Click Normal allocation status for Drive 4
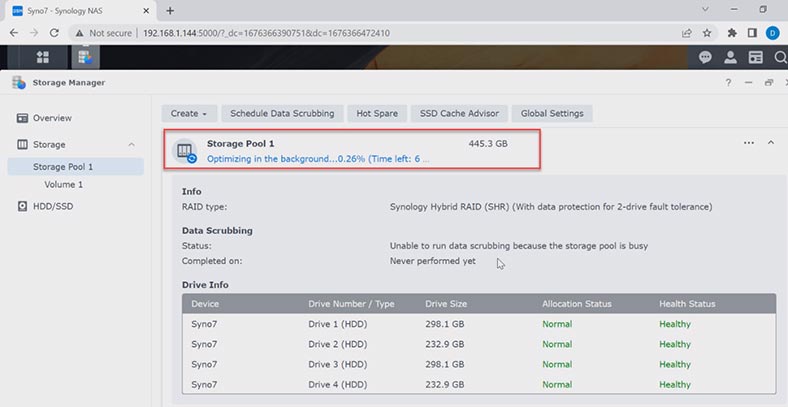Viewport: 788px width, 407px height. 557,385
